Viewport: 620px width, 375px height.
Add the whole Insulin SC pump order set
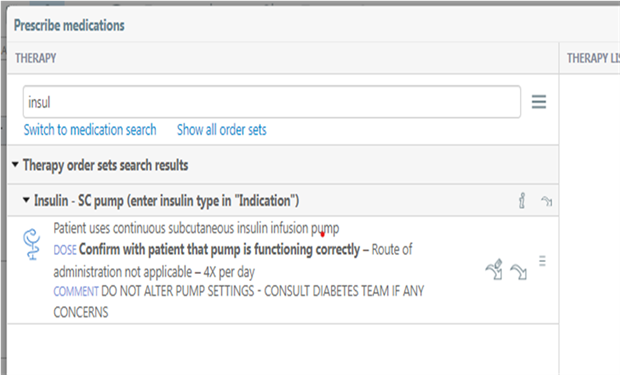(546, 201)
